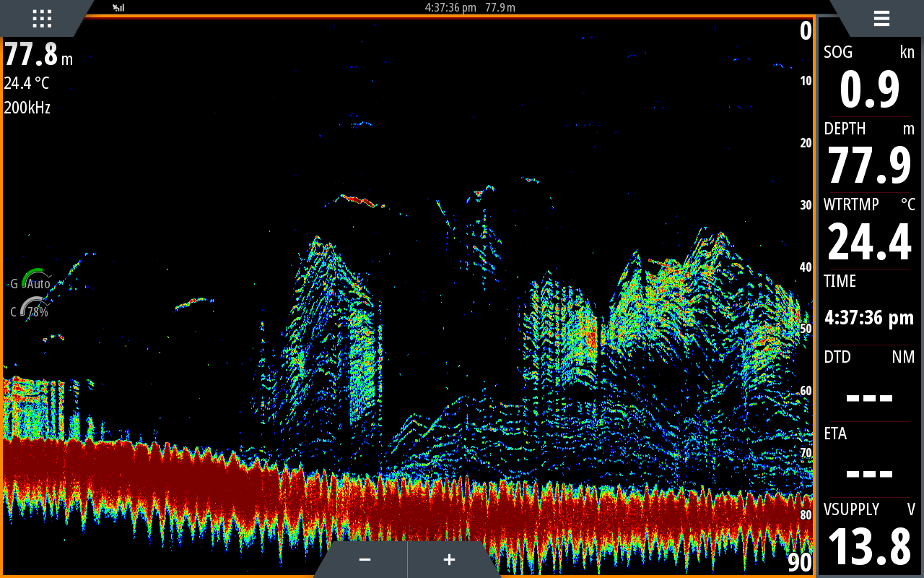Select the WTRTMP data tile

[869, 231]
